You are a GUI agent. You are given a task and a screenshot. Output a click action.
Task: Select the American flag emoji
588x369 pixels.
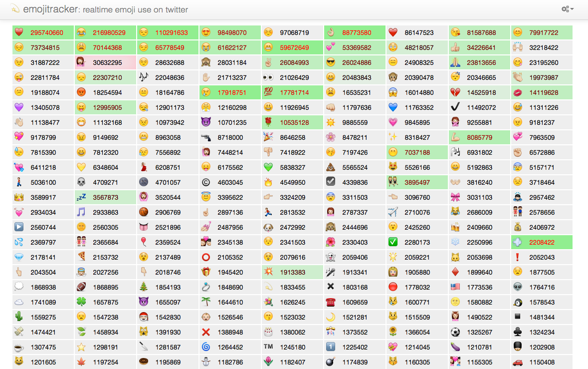(x=455, y=287)
